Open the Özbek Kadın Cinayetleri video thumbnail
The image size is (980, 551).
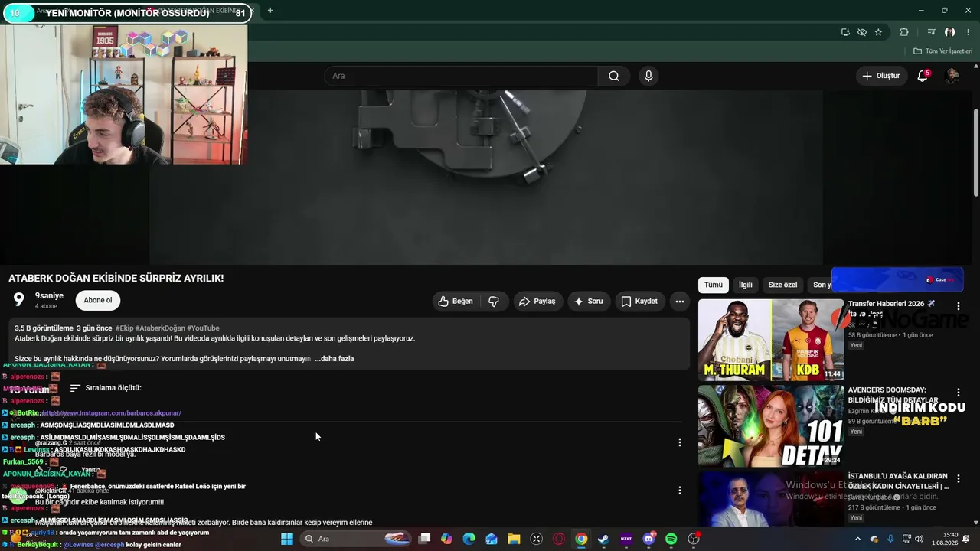pyautogui.click(x=771, y=498)
